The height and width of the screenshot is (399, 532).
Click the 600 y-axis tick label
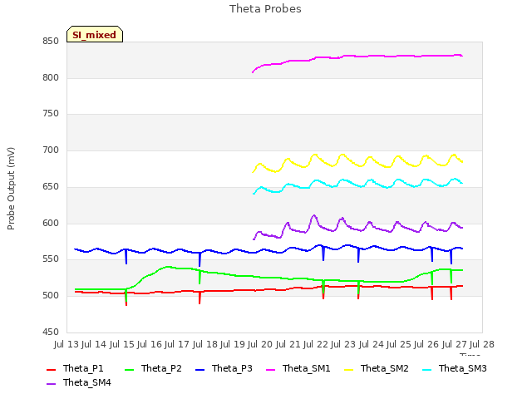(x=51, y=224)
